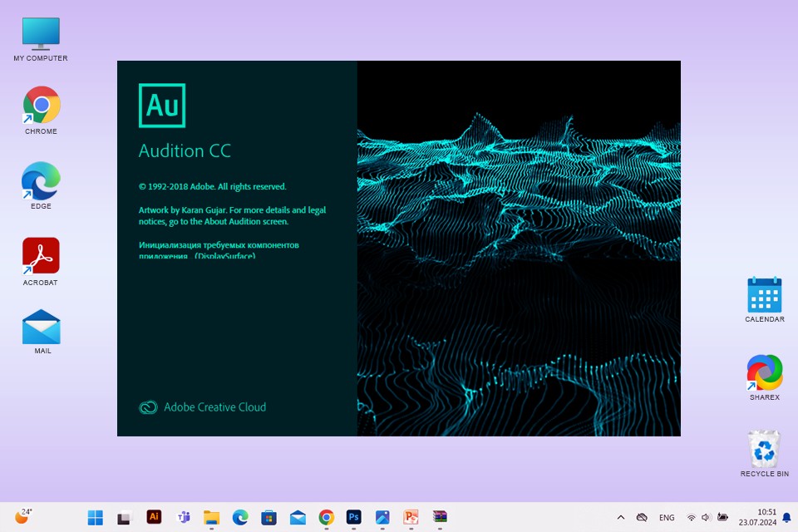Open the taskbar clock and date flyout
798x532 pixels.
756,517
